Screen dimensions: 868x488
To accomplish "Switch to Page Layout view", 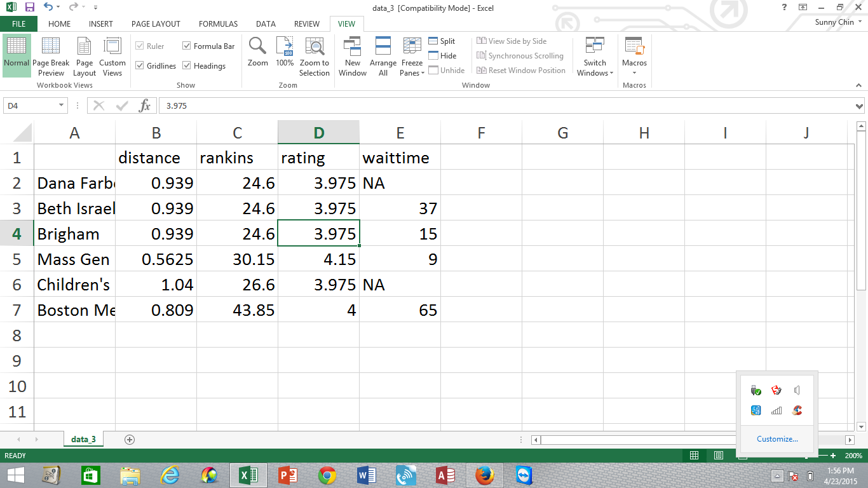I will [85, 55].
